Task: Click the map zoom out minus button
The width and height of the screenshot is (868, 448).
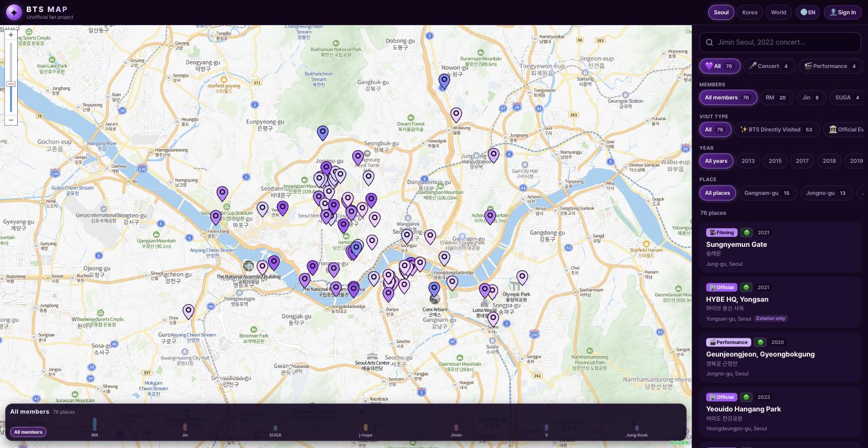Action: pos(11,120)
